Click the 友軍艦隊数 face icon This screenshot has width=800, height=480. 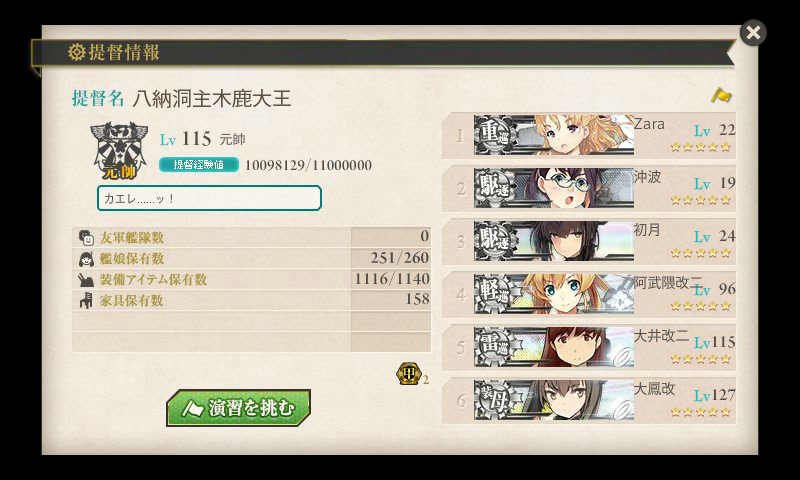[x=86, y=238]
